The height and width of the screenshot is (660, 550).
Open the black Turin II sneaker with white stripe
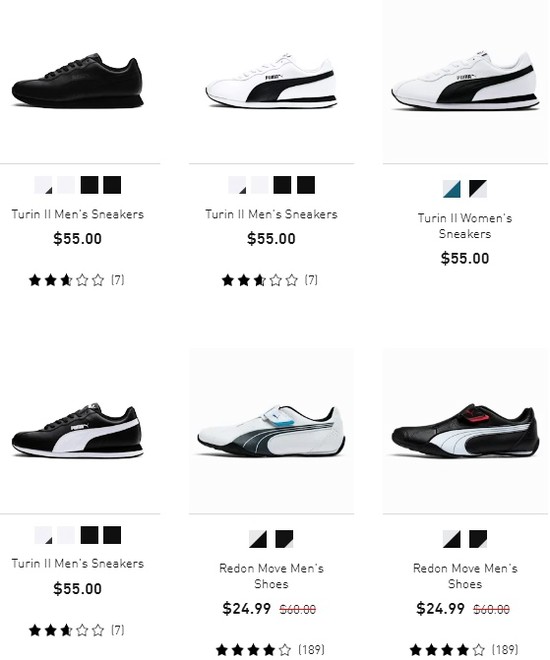tap(78, 430)
